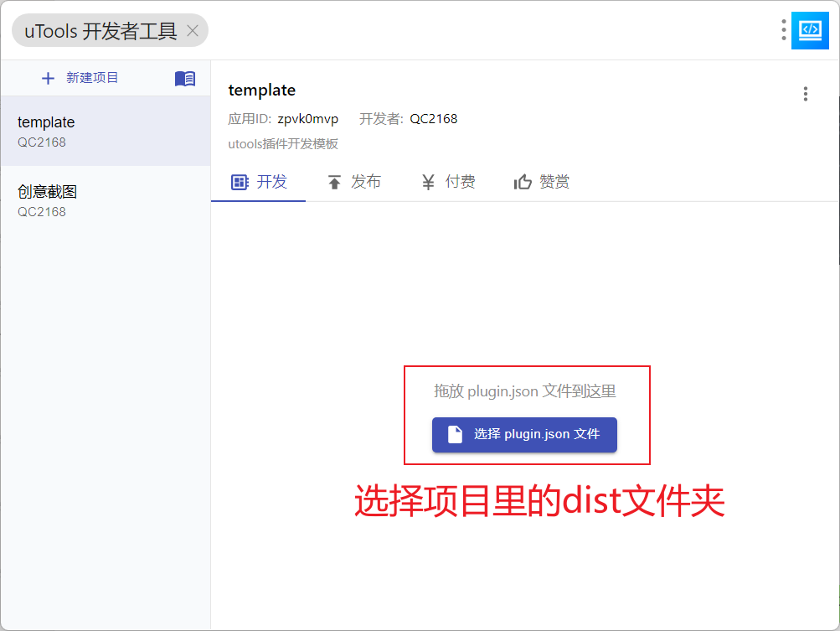Switch to the 赞赏 tab
840x631 pixels.
(x=542, y=183)
